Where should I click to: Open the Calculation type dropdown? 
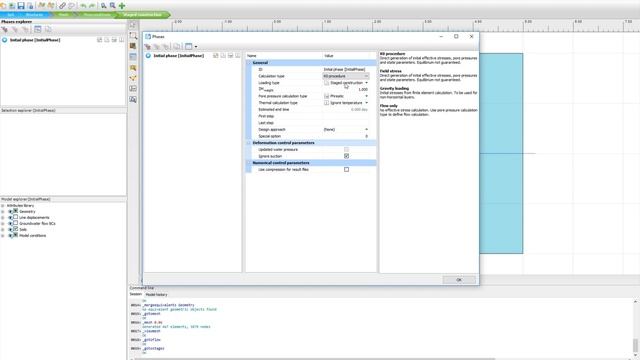346,76
